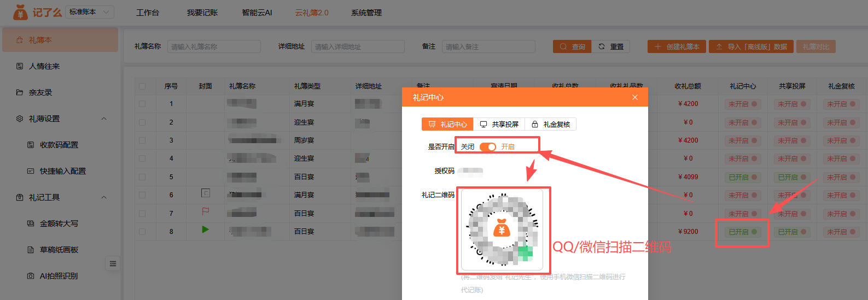Click the ¥4099 total in row 5
The image size is (868, 300).
[x=688, y=177]
